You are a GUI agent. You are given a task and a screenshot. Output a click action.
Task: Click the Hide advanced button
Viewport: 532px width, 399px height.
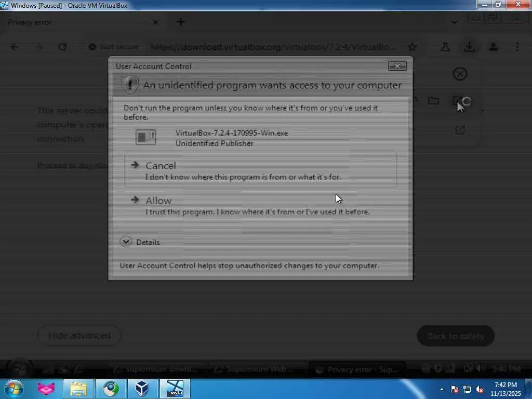tap(79, 336)
